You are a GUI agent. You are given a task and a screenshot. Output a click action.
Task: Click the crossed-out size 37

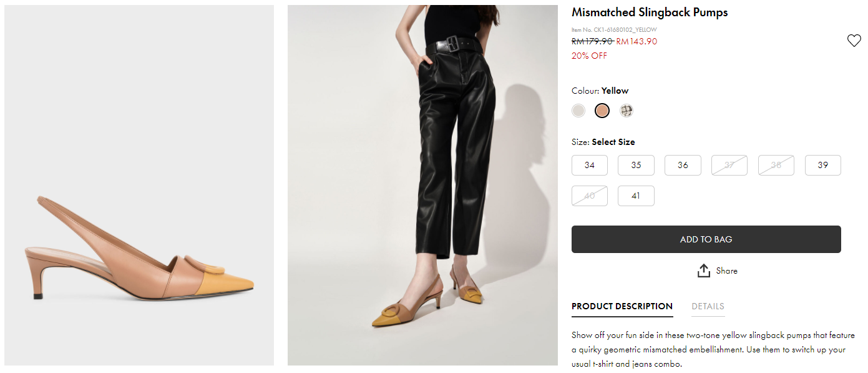click(729, 166)
